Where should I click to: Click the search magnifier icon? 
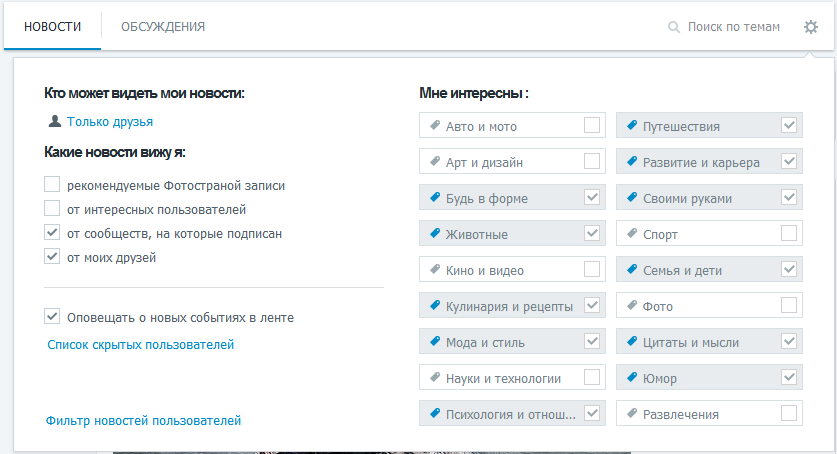point(674,27)
